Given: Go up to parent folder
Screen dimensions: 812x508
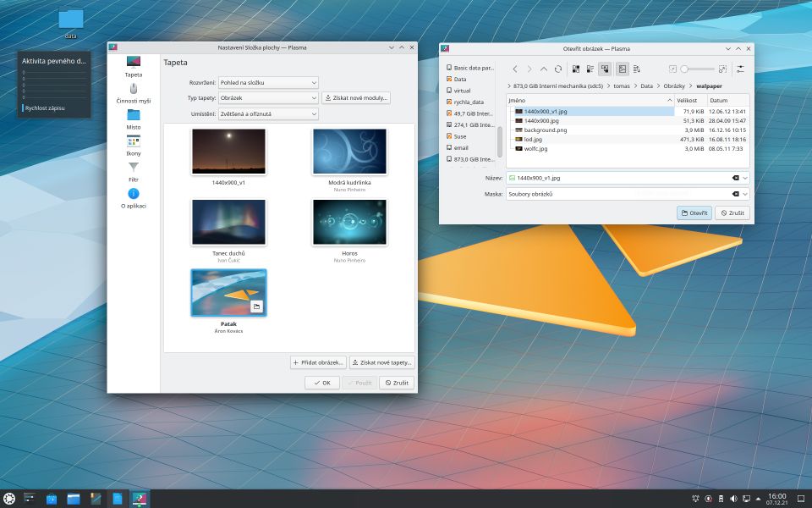Looking at the screenshot, I should 544,69.
